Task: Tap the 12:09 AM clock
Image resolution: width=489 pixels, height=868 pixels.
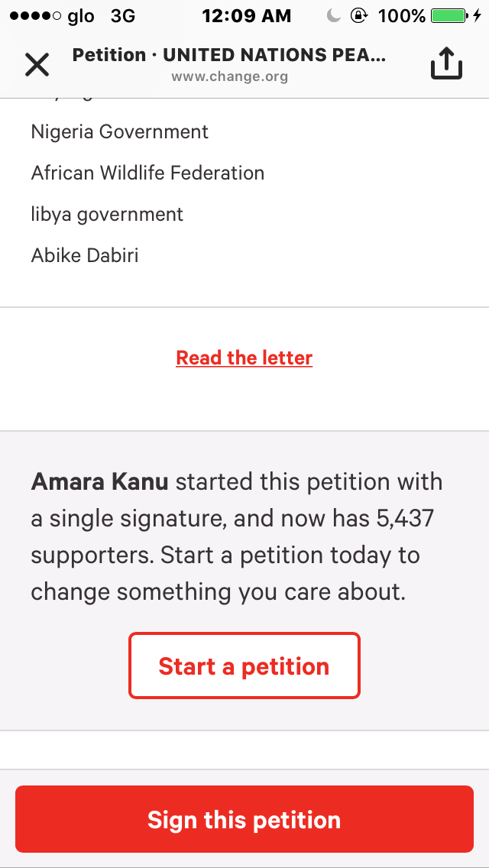Action: [x=246, y=15]
